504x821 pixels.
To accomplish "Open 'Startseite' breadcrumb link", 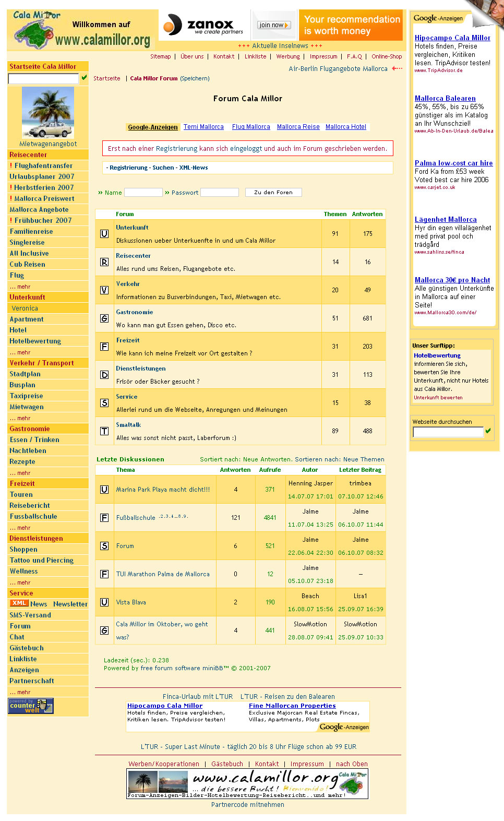I will [107, 78].
